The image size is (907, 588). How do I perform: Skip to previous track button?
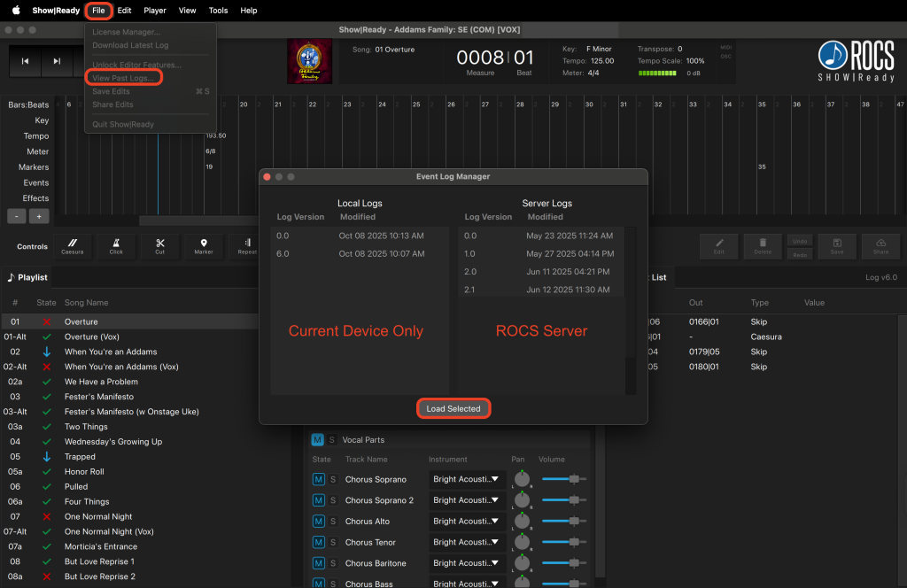click(26, 61)
